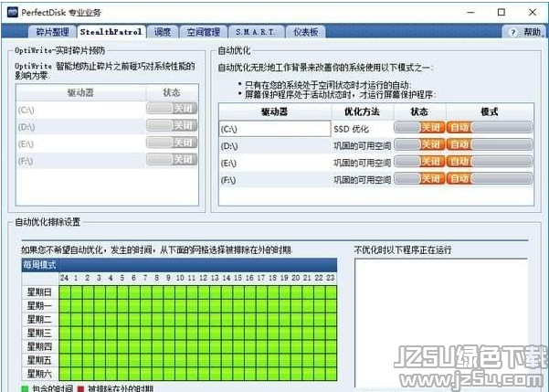Toggle OptiWrite status for drive F:\

coord(172,160)
